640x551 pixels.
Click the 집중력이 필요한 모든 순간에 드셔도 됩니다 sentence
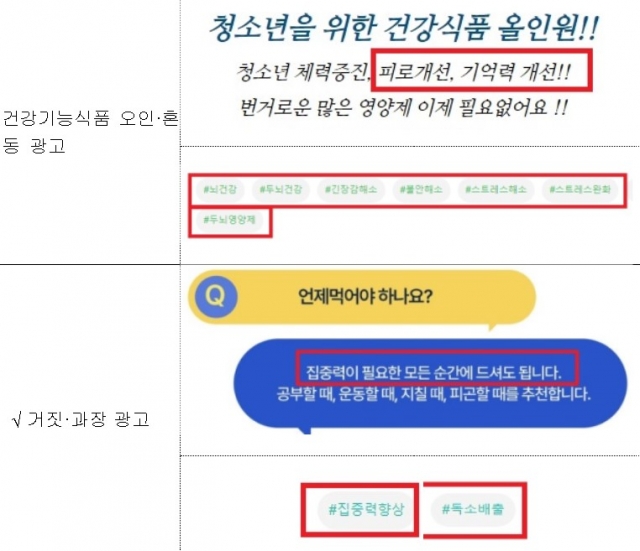pos(433,372)
